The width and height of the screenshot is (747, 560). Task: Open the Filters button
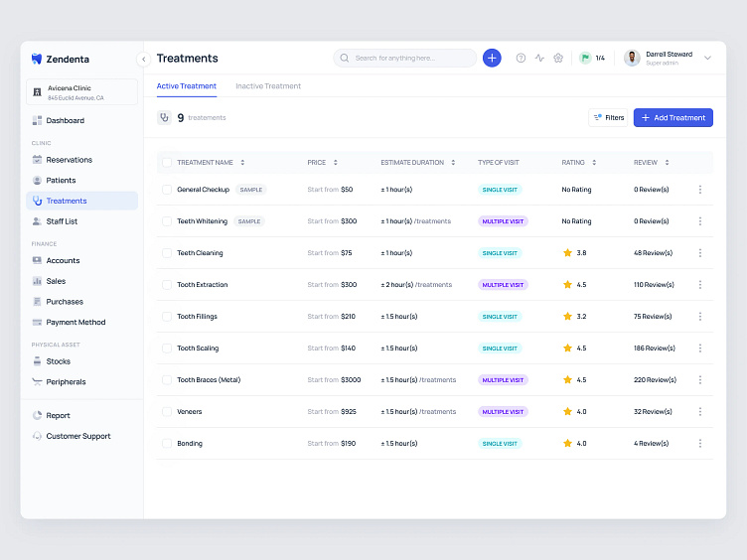pos(608,117)
